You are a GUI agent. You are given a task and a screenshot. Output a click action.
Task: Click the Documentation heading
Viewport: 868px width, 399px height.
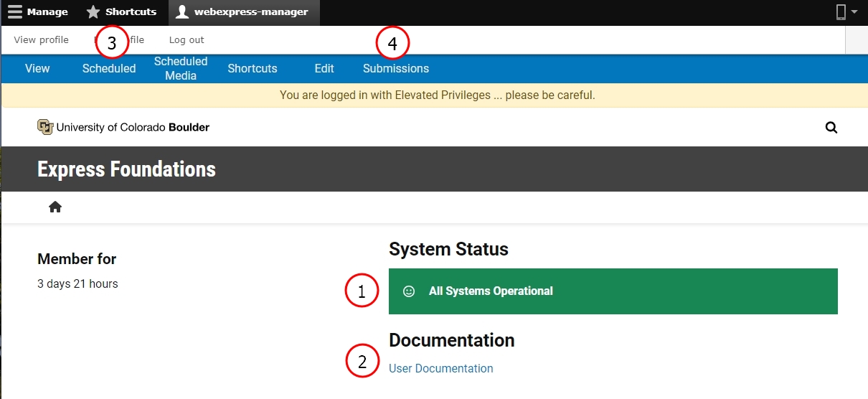coord(452,340)
